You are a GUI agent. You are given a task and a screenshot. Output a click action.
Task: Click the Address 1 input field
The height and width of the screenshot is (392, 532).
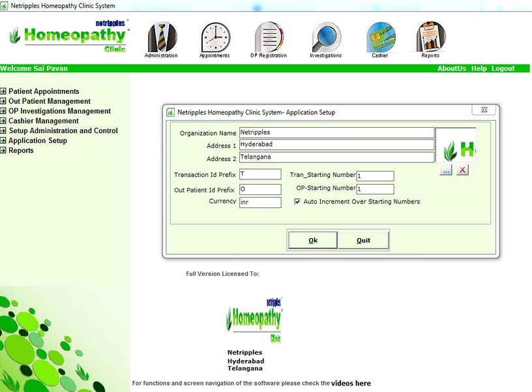tap(336, 145)
